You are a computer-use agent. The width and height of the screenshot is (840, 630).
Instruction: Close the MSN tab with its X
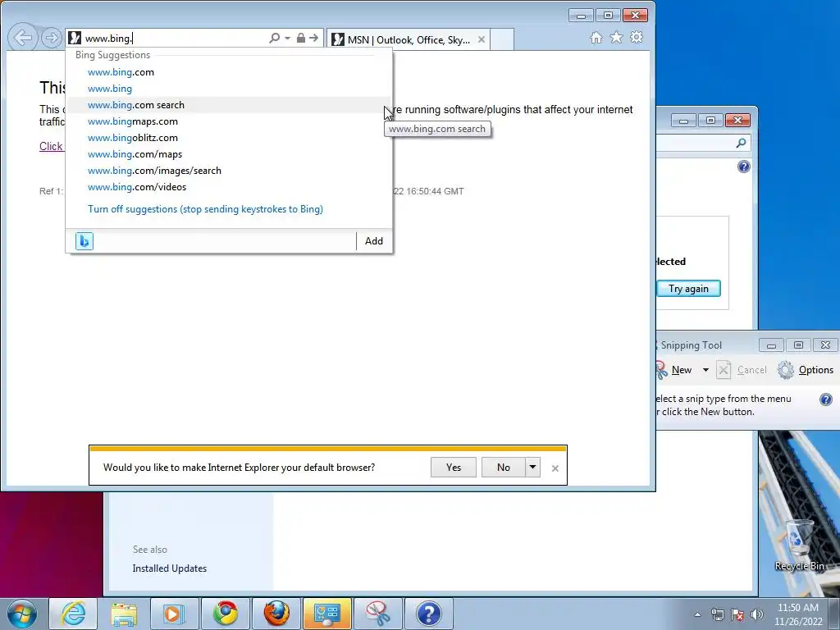click(x=481, y=39)
